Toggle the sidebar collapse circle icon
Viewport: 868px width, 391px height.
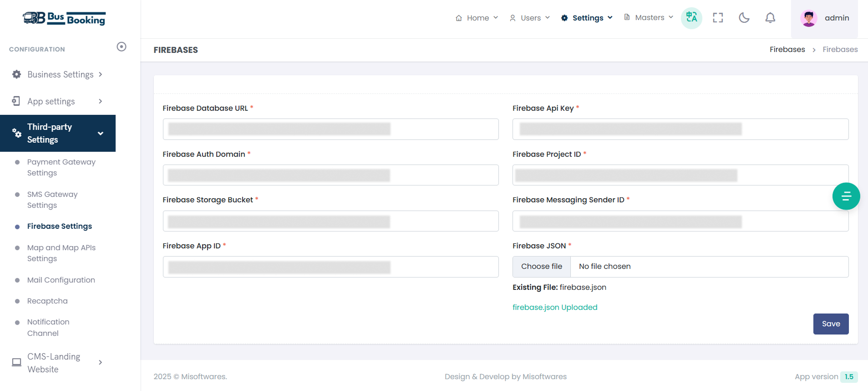point(122,46)
